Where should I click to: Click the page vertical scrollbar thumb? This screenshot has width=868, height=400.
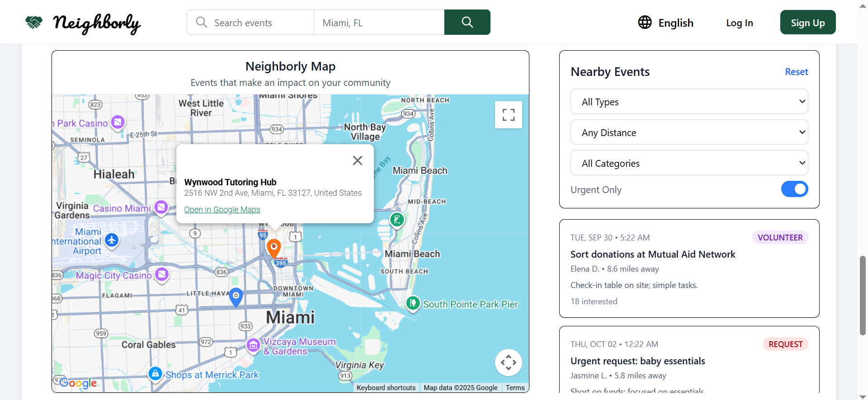click(863, 296)
